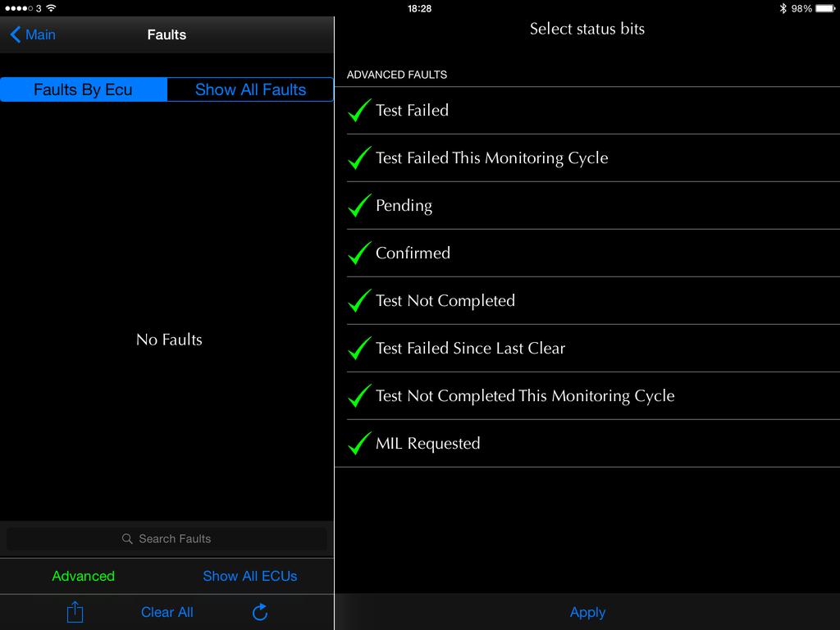Tap the refresh faults icon
The width and height of the screenshot is (840, 630).
click(260, 612)
